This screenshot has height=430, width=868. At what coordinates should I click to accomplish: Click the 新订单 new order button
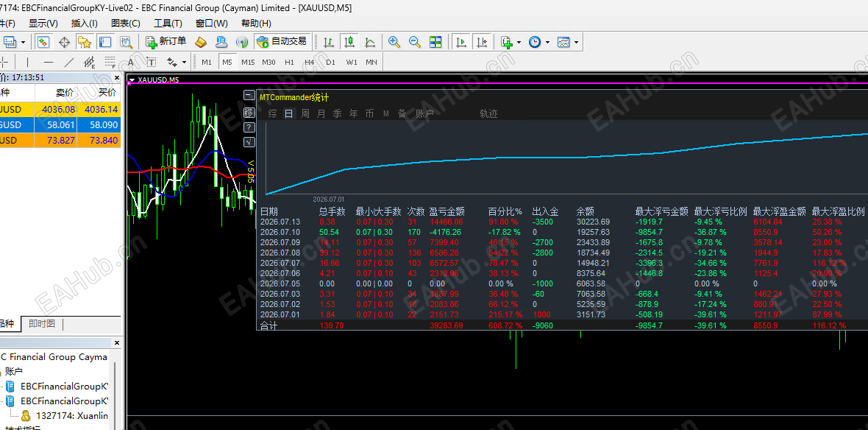point(166,41)
